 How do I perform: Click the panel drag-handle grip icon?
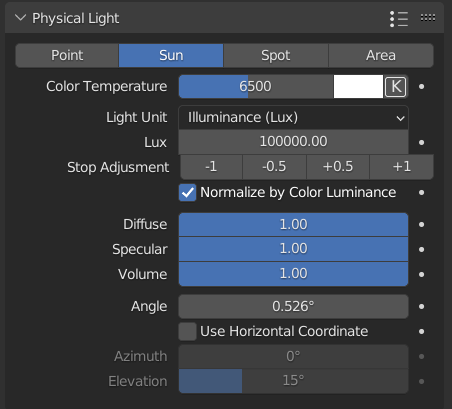pyautogui.click(x=428, y=18)
